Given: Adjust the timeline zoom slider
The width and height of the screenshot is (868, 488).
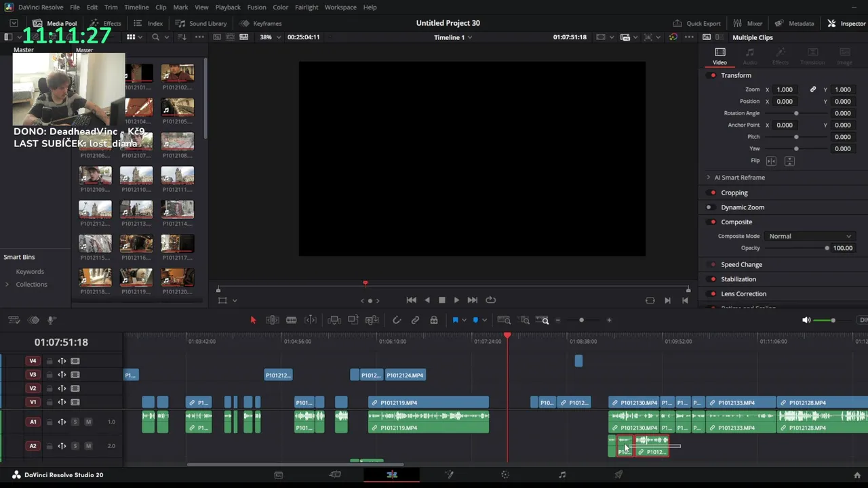Looking at the screenshot, I should click(x=581, y=320).
